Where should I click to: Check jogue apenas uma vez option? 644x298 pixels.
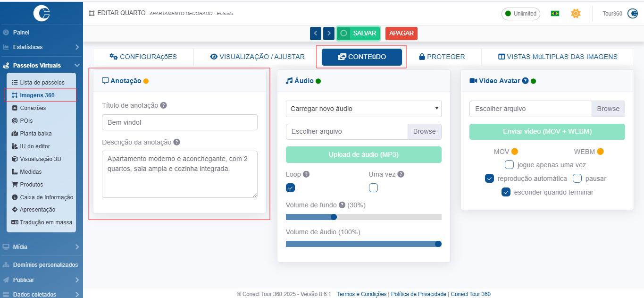(x=509, y=165)
